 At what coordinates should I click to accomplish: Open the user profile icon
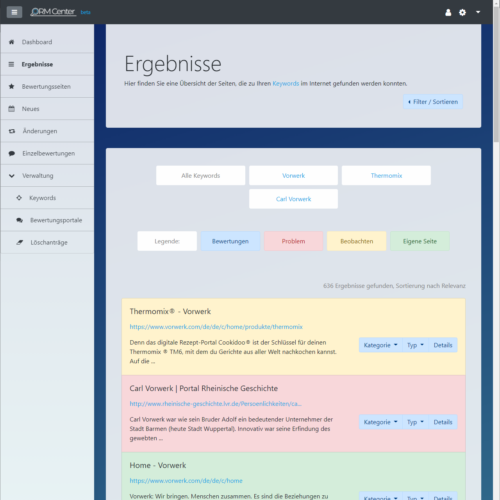[448, 12]
